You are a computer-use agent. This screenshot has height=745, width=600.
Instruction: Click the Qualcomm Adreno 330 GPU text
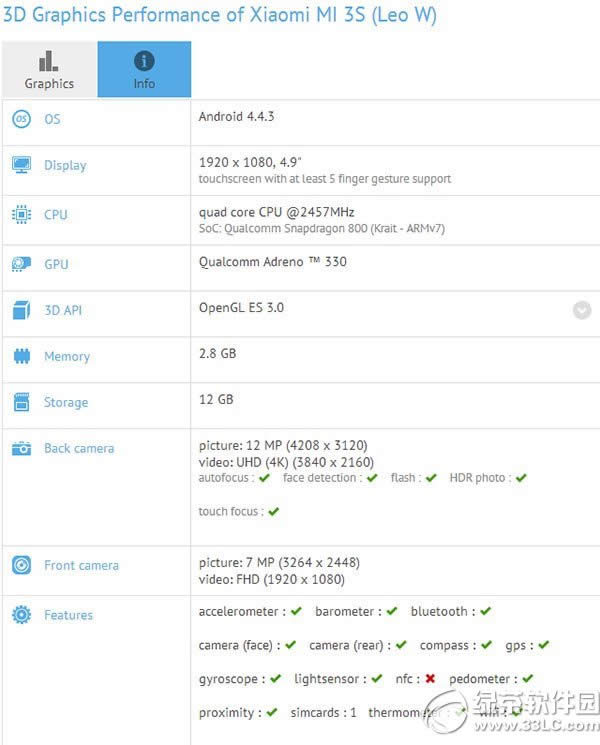point(273,262)
